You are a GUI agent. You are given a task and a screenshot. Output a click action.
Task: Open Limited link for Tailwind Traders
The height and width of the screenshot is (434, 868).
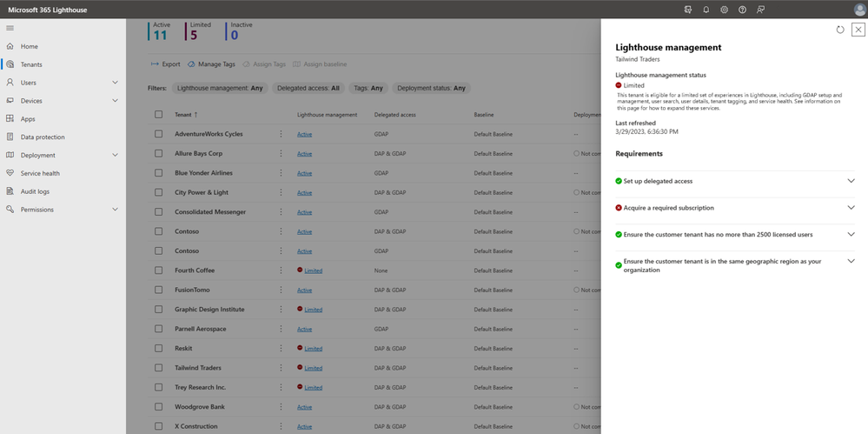point(314,368)
